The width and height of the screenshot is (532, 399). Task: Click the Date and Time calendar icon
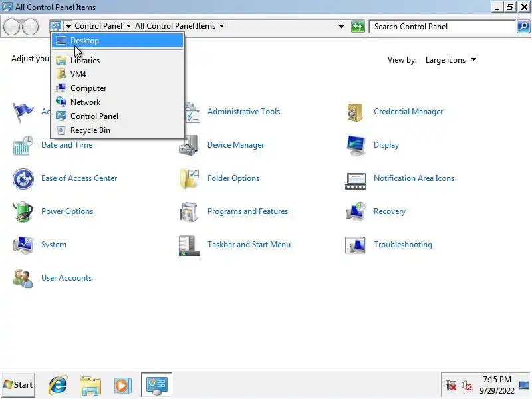click(23, 145)
